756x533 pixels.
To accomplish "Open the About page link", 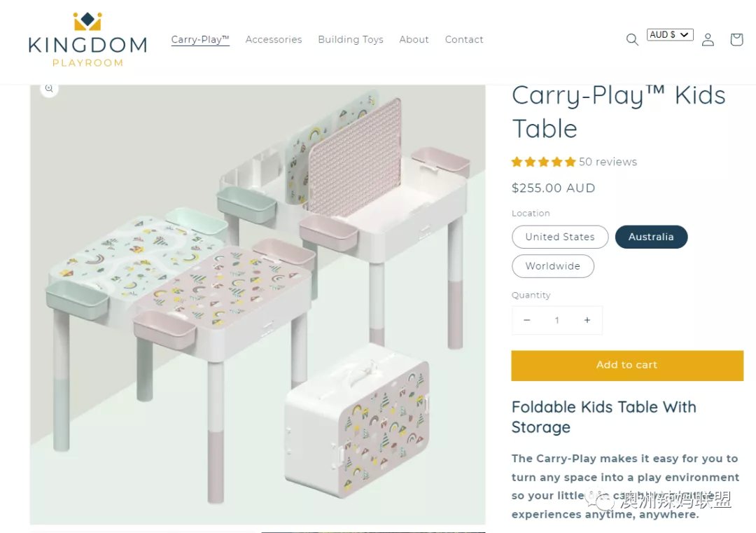I will [414, 39].
